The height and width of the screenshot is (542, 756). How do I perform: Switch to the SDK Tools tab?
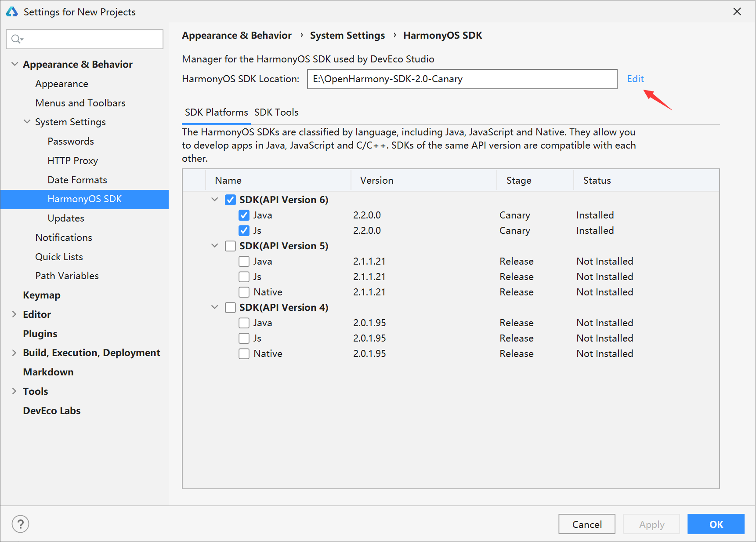tap(276, 113)
